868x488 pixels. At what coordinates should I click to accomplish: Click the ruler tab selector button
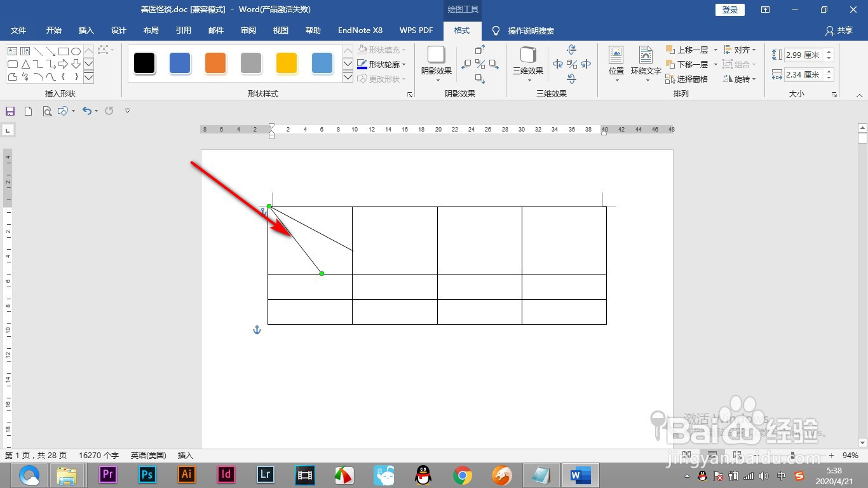click(x=8, y=130)
